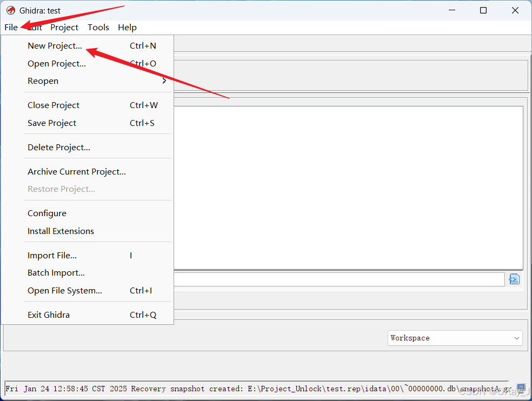Viewport: 532px width, 401px height.
Task: Click the status monitor icon in the status bar
Action: point(521,388)
